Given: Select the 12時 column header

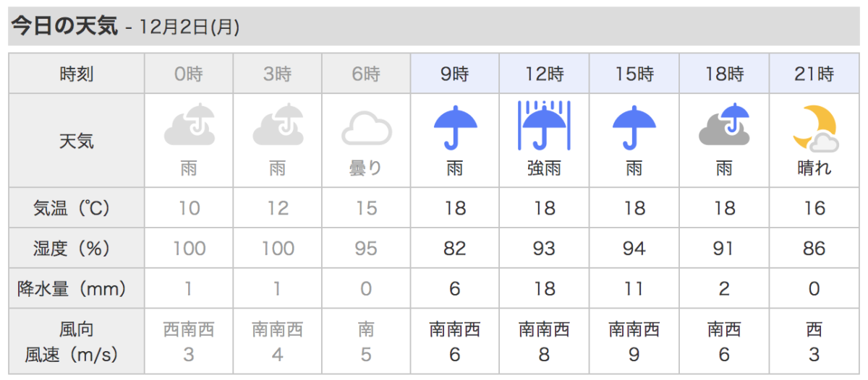Looking at the screenshot, I should click(x=545, y=74).
